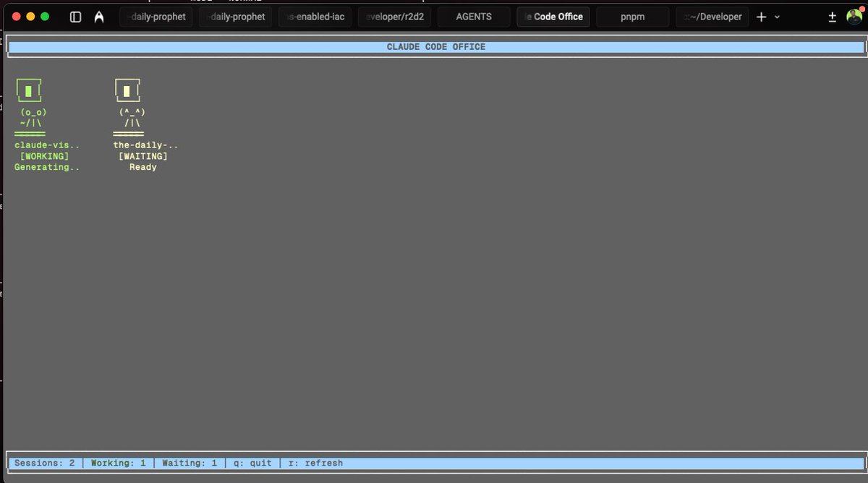The height and width of the screenshot is (483, 868).
Task: Click the A-shaped app logo icon
Action: [x=99, y=17]
